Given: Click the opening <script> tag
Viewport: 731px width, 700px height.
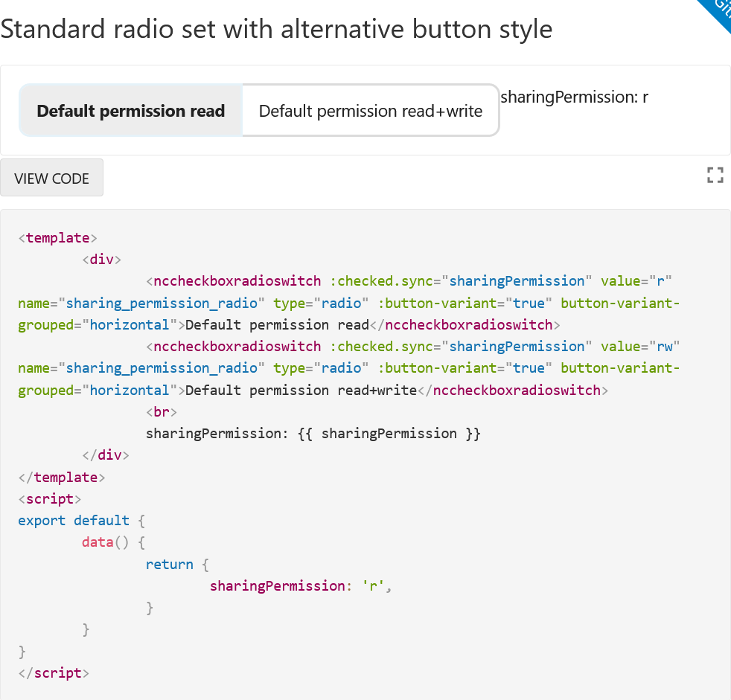Looking at the screenshot, I should (x=50, y=499).
